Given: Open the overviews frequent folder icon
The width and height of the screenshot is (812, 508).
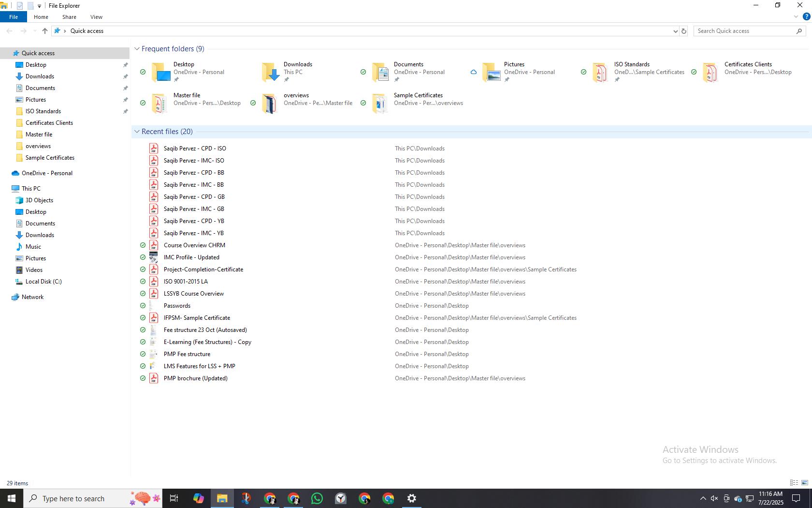Looking at the screenshot, I should point(270,103).
